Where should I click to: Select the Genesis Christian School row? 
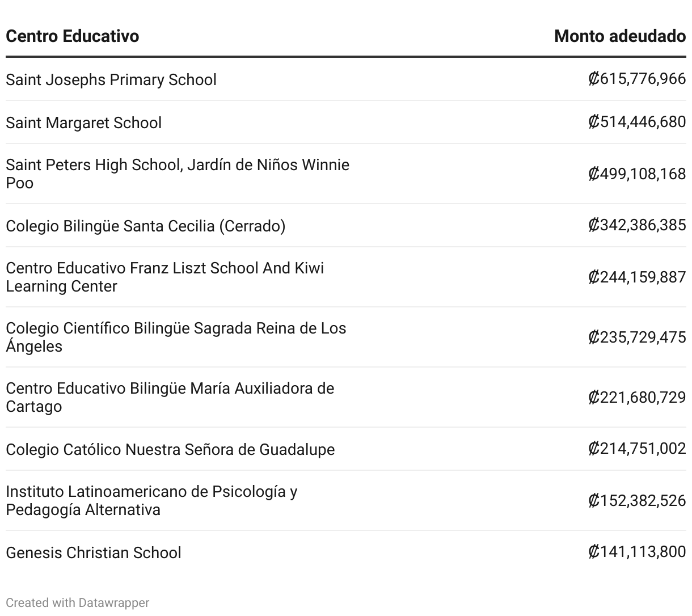tap(94, 552)
